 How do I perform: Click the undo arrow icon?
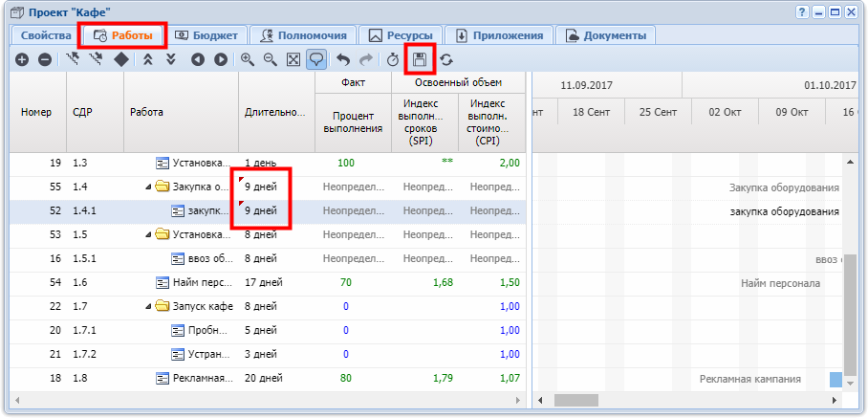point(343,60)
